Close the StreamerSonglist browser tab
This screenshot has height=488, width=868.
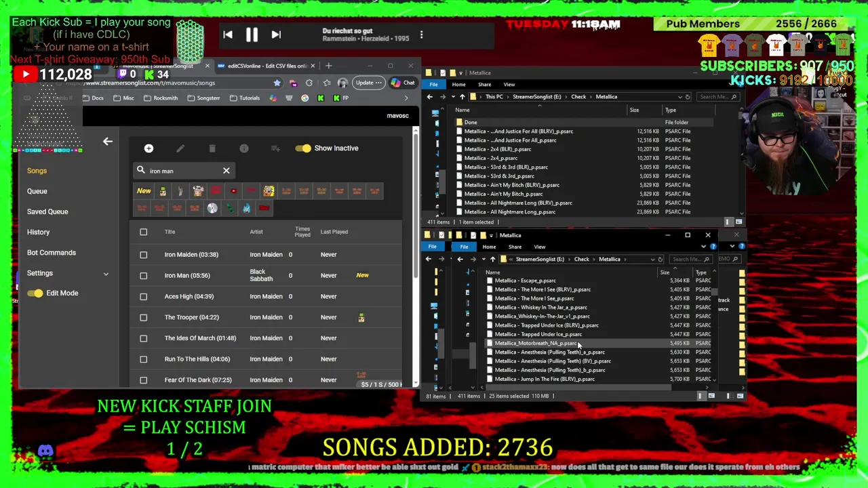click(208, 66)
